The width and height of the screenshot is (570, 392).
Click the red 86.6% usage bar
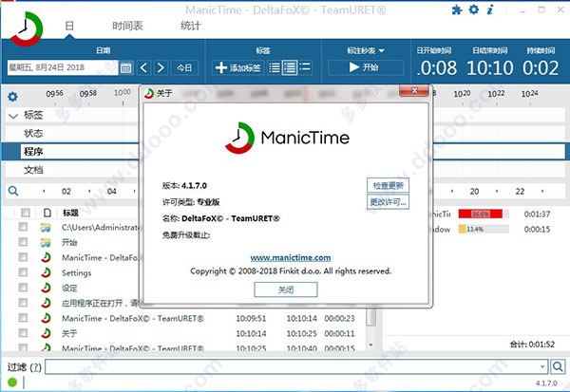(x=480, y=214)
